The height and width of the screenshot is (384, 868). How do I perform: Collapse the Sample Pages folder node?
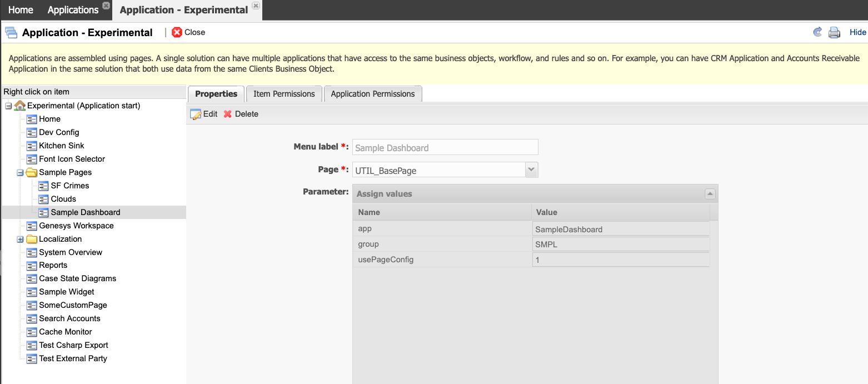pos(20,172)
